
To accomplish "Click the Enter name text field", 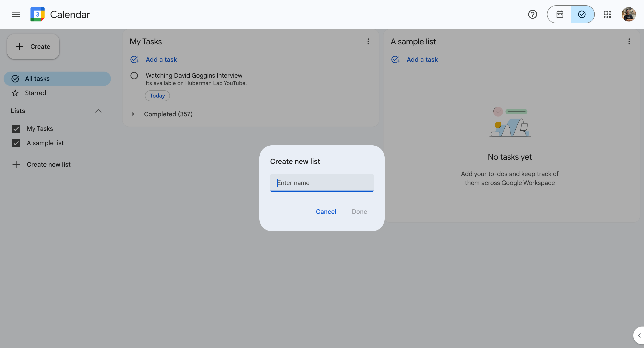I will click(322, 183).
